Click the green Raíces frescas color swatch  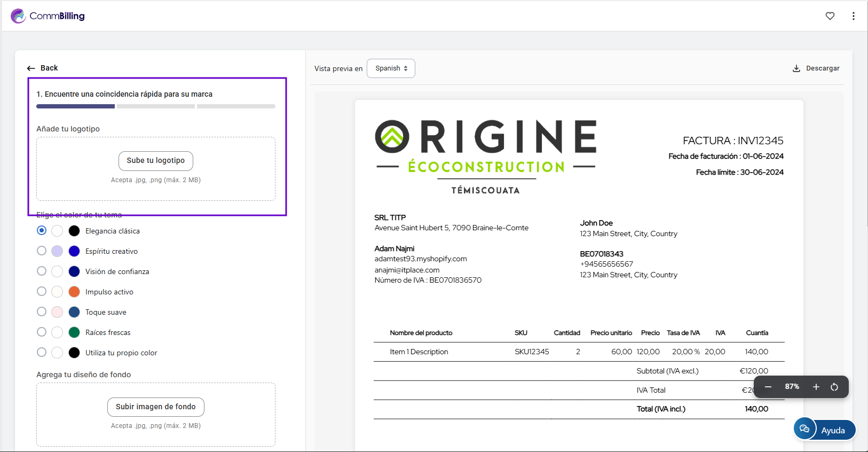pos(74,332)
